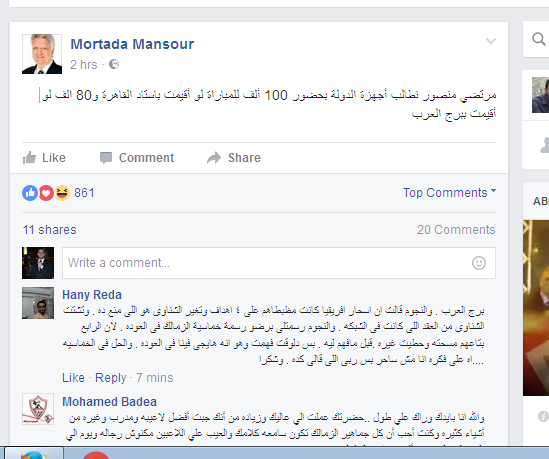Click Mortada Mansour's profile picture thumbnail
This screenshot has height=459, width=549.
42,54
